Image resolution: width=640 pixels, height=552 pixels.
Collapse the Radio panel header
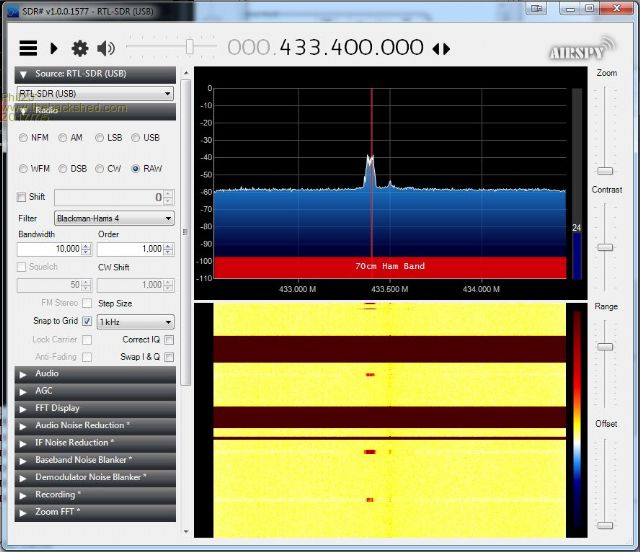[x=95, y=111]
